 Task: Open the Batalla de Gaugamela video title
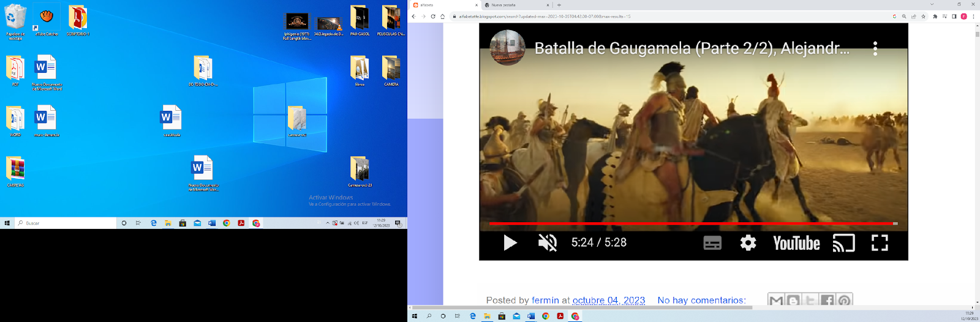(x=692, y=48)
